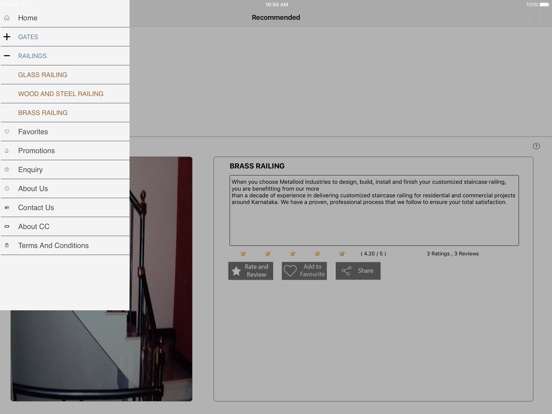
Task: Click the 10:55 AM status bar clock
Action: pyautogui.click(x=277, y=5)
